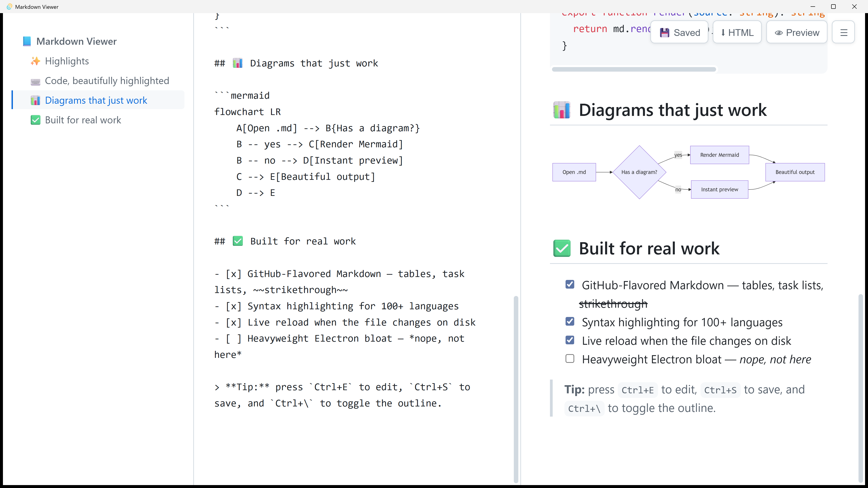Toggle Live reload when file changes checkbox
The width and height of the screenshot is (868, 488).
[570, 340]
